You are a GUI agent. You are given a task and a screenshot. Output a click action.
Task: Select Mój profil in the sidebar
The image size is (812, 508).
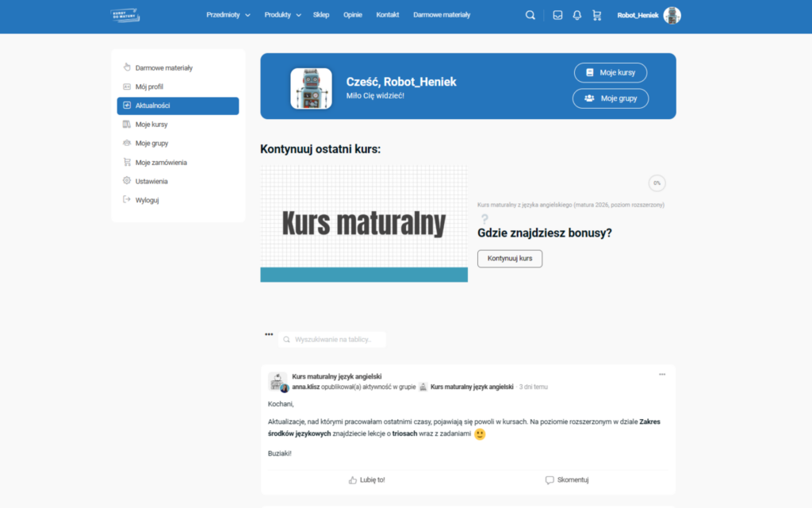coord(149,87)
